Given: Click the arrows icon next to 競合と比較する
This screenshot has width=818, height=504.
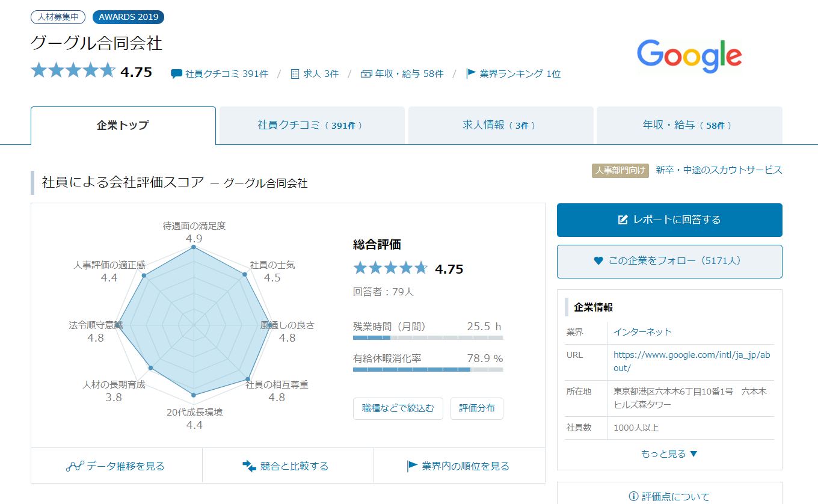Looking at the screenshot, I should point(249,466).
